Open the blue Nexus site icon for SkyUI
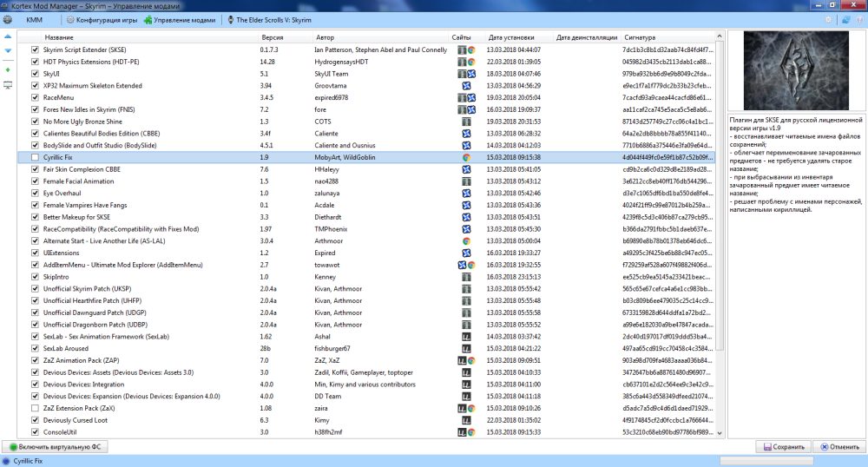 [471, 74]
